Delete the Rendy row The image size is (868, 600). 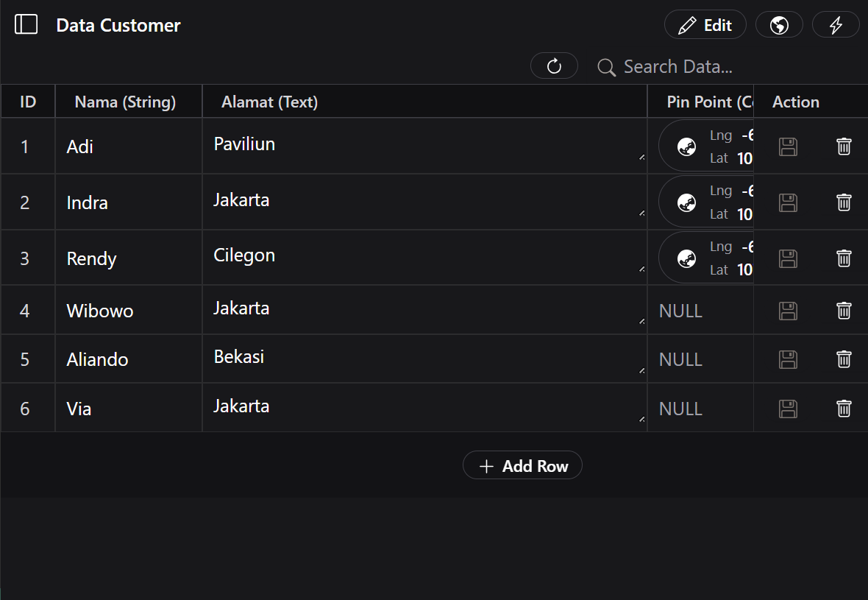coord(844,258)
